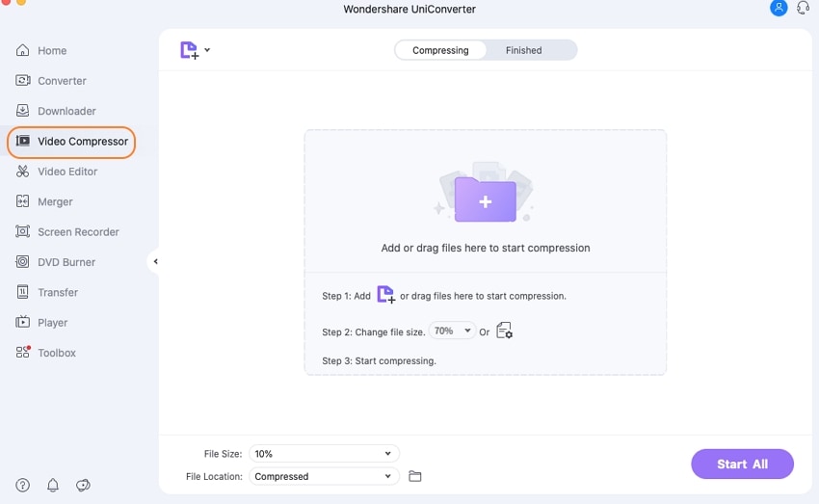Screen dimensions: 819x504
Task: Switch to the Finished tab
Action: [x=523, y=50]
